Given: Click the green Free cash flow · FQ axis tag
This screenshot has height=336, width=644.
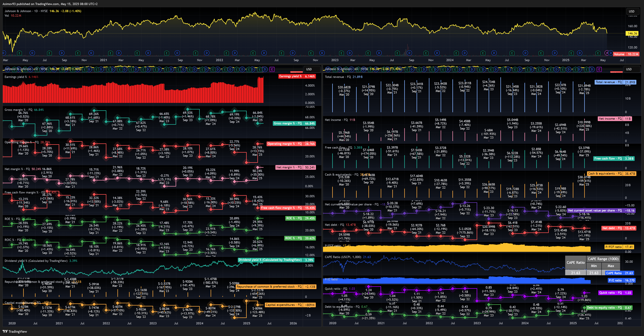Looking at the screenshot, I should tap(614, 158).
